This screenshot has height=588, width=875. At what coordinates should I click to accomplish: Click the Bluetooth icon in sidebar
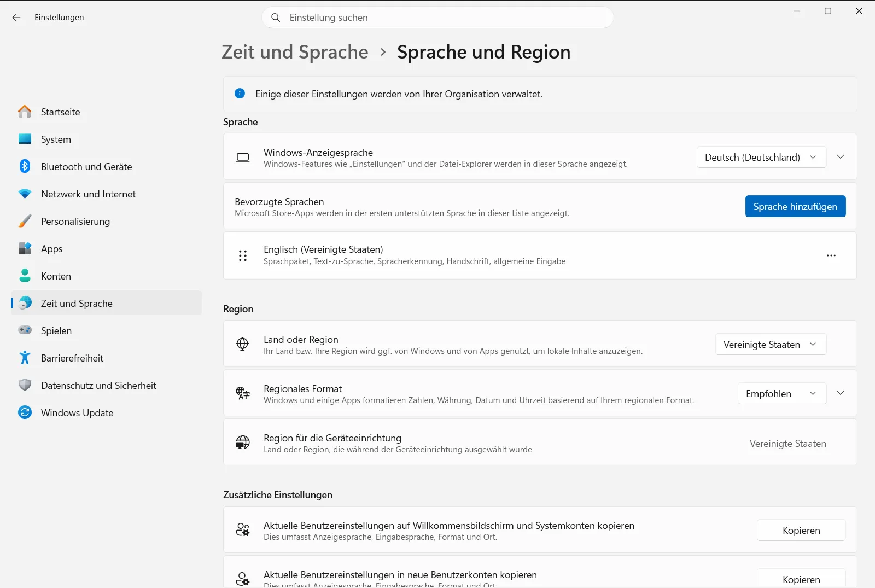click(25, 166)
